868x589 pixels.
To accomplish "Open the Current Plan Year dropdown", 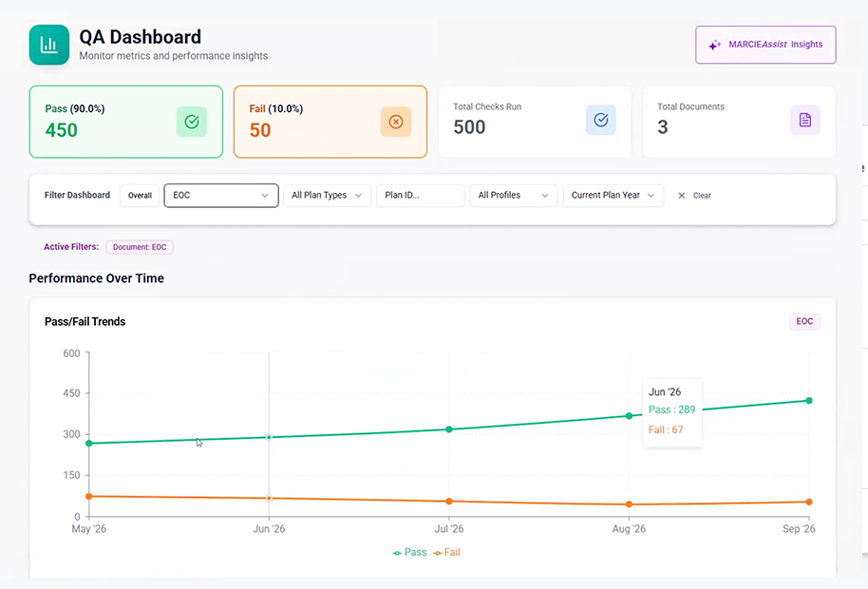I will [x=613, y=196].
